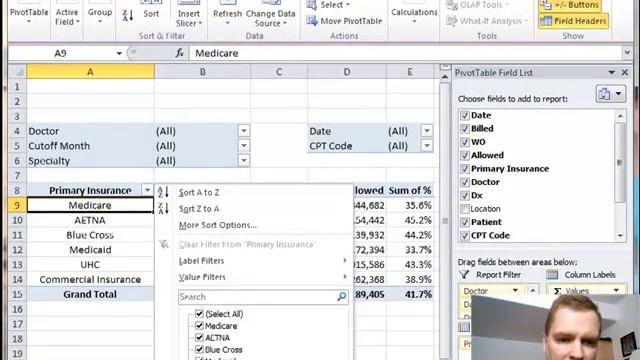Expand the formula bar

point(627,53)
